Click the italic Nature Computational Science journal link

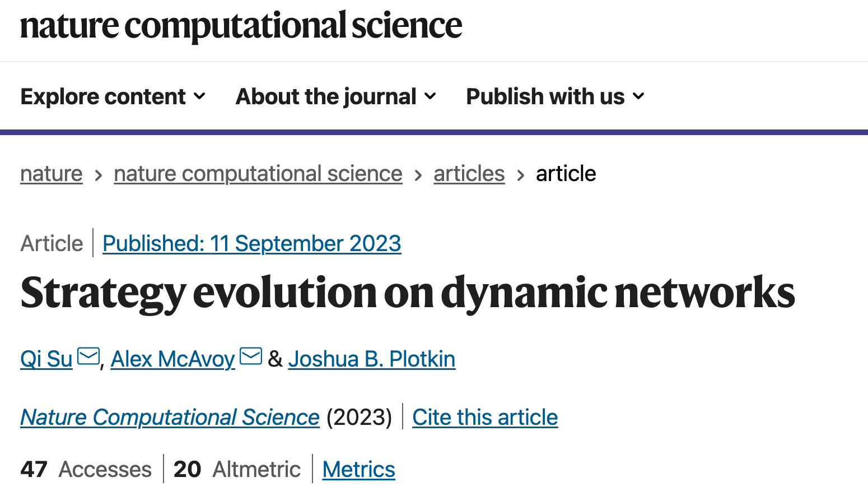170,417
